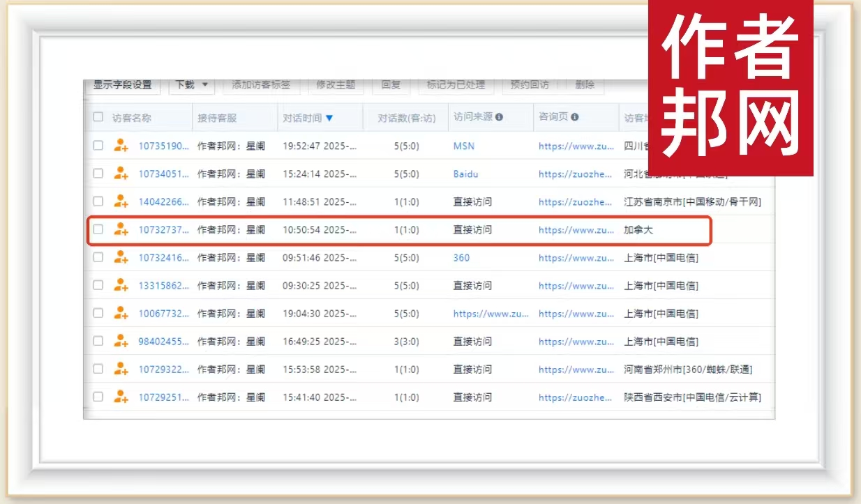Viewport: 861px width, 504px height.
Task: Click the 标记为已处理 toolbar button
Action: 456,85
